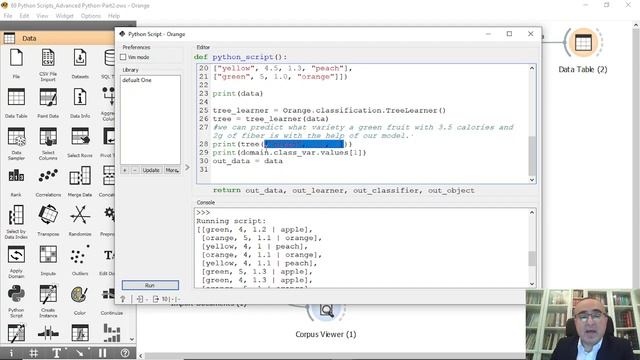Click the widget toolbox scroll-down arrow
Screen dimensions: 640x360
tap(131, 339)
